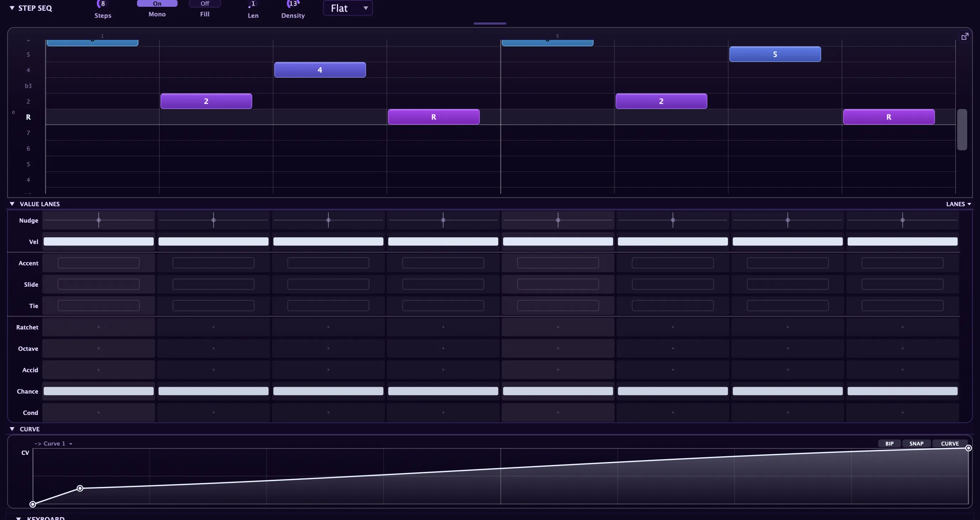Collapse the CURVE section

coord(12,429)
